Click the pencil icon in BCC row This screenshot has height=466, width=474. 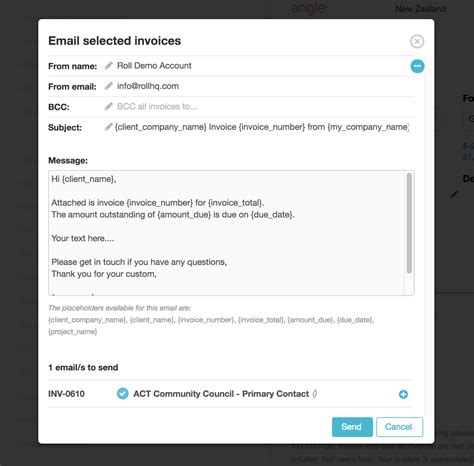tap(109, 107)
